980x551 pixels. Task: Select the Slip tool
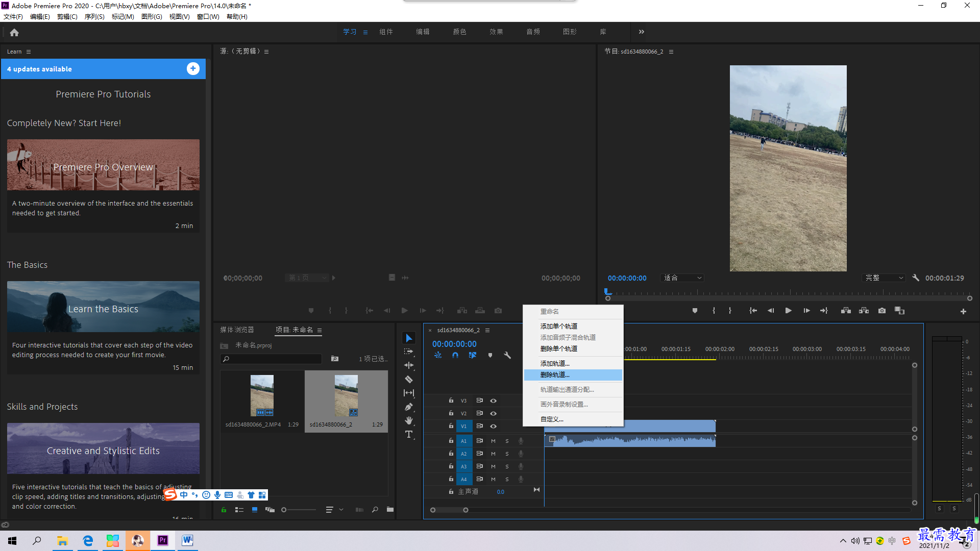[409, 393]
